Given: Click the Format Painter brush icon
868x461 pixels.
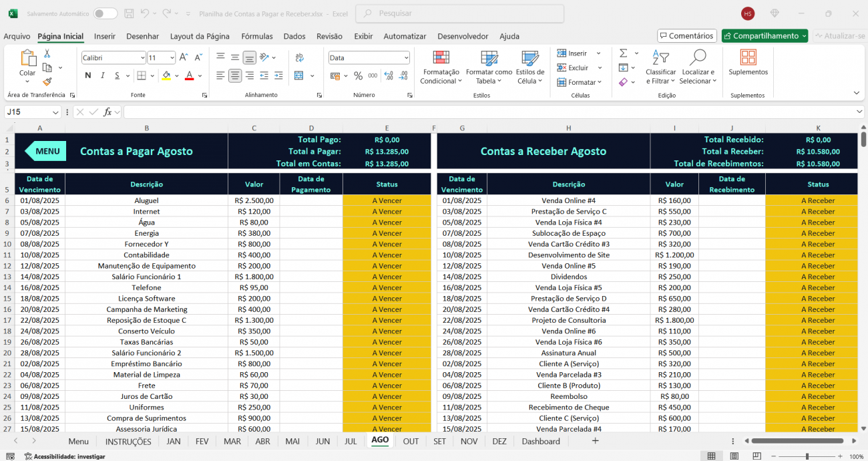Looking at the screenshot, I should (47, 82).
